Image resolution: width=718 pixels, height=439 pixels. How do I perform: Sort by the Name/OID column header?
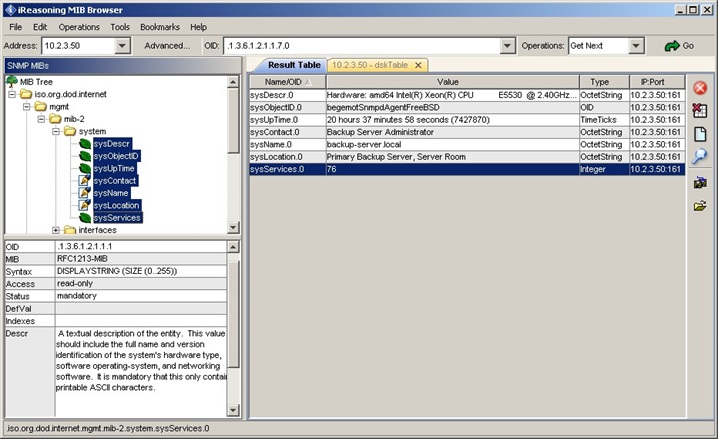(x=288, y=82)
